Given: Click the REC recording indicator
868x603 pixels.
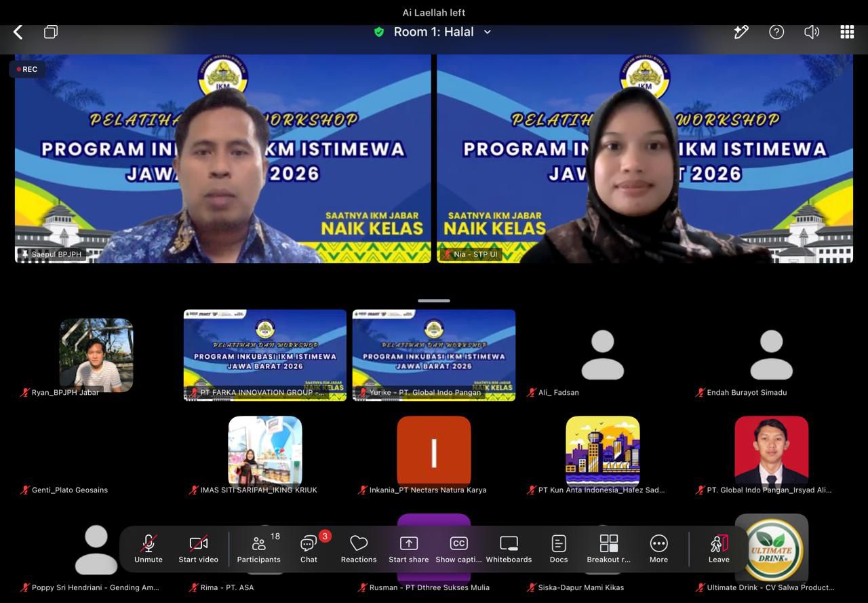Looking at the screenshot, I should tap(27, 69).
